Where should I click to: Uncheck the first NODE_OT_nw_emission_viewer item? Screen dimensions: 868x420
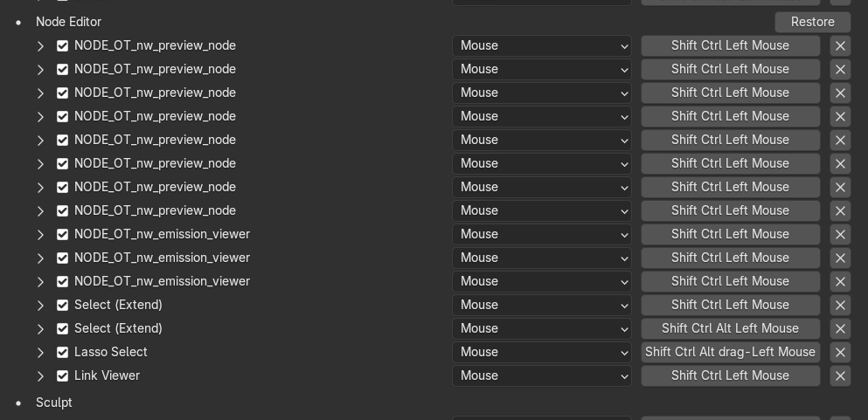[63, 234]
